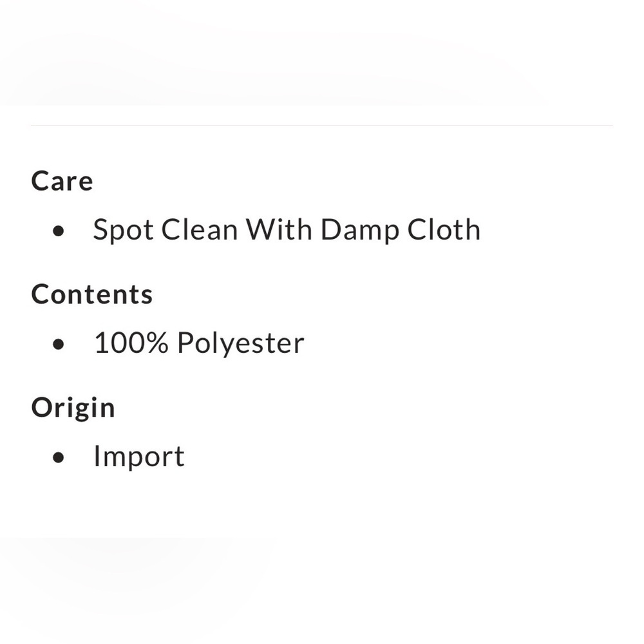The width and height of the screenshot is (644, 644).
Task: Click the percent sign in 100% Polyester
Action: 156,343
